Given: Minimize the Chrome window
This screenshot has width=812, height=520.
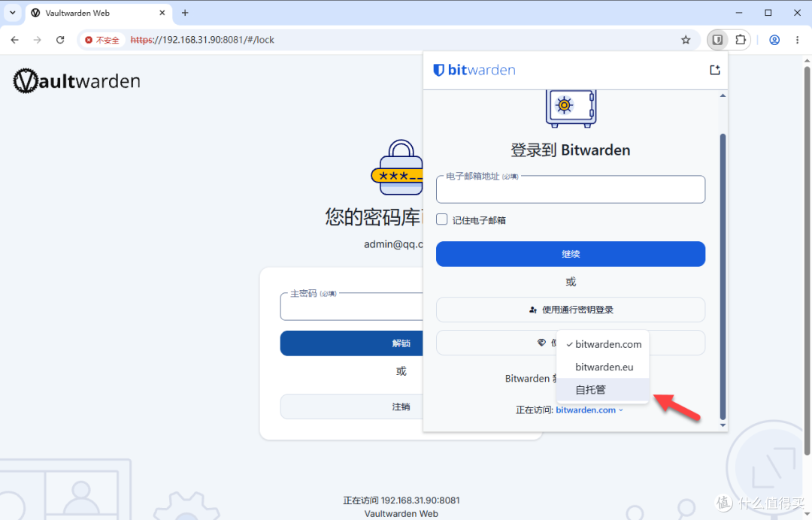Looking at the screenshot, I should click(x=739, y=13).
